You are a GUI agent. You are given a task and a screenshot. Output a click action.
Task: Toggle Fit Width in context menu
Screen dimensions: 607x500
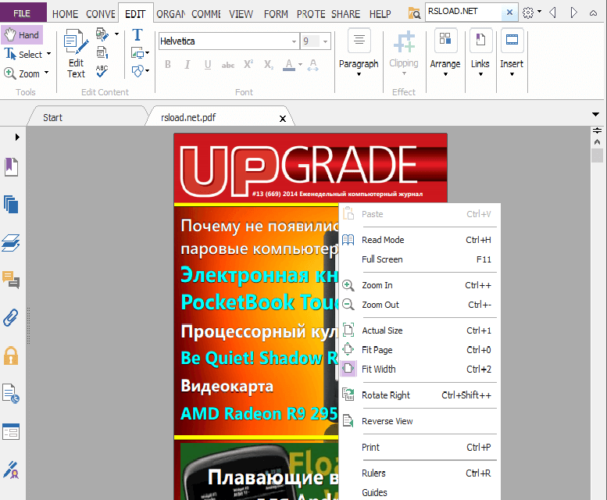pyautogui.click(x=418, y=369)
